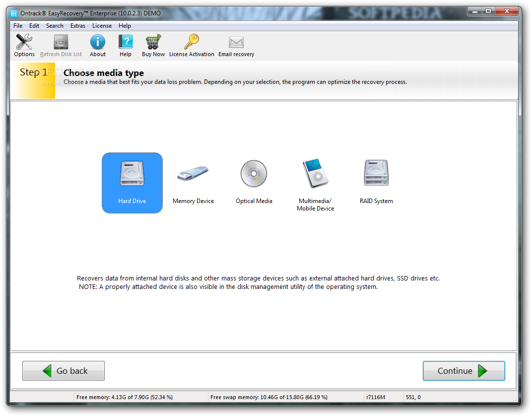The image size is (532, 416).
Task: Click the EasyRecovery title bar app icon
Action: pos(13,13)
